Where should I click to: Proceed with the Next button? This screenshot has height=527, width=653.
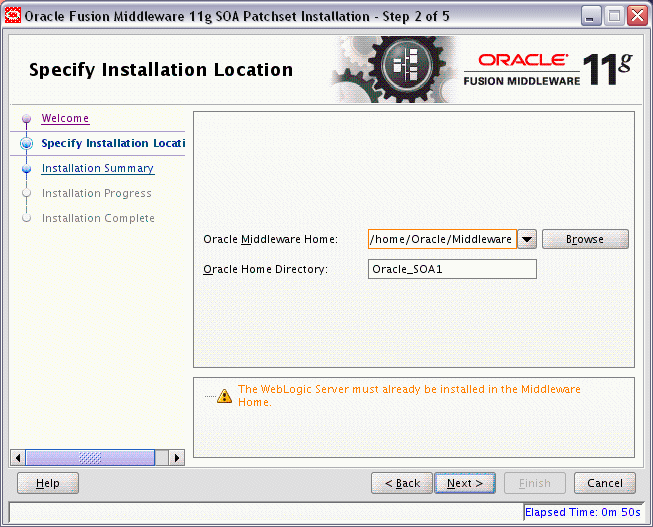465,483
